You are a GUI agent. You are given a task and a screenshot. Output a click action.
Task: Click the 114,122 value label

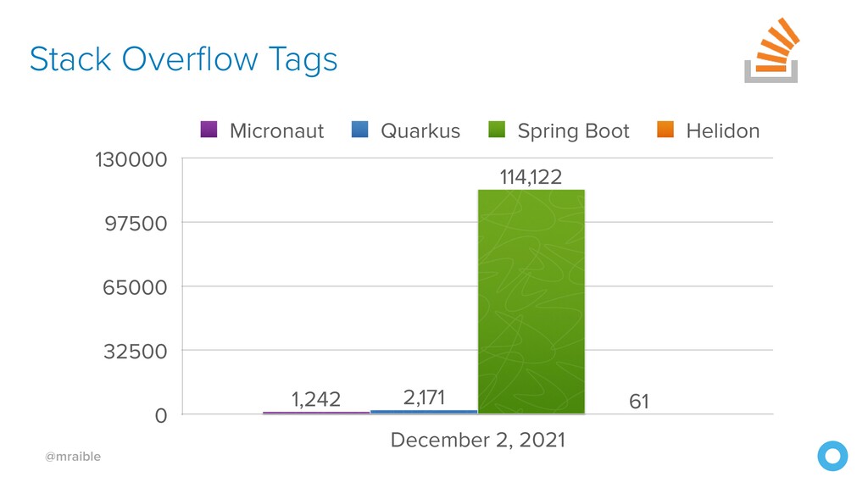pos(531,177)
